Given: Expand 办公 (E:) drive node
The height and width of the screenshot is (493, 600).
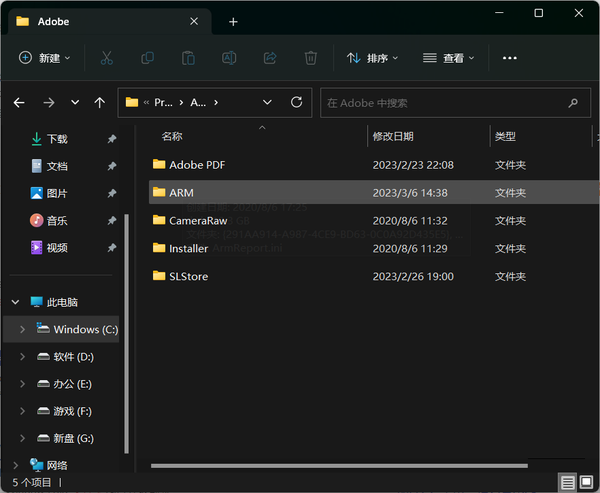Looking at the screenshot, I should pyautogui.click(x=22, y=384).
